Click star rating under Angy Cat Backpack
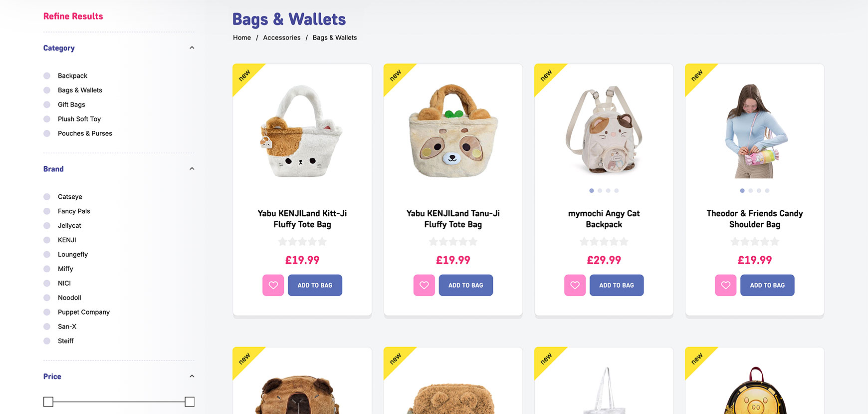Screen dimensions: 868x414 [x=604, y=242]
